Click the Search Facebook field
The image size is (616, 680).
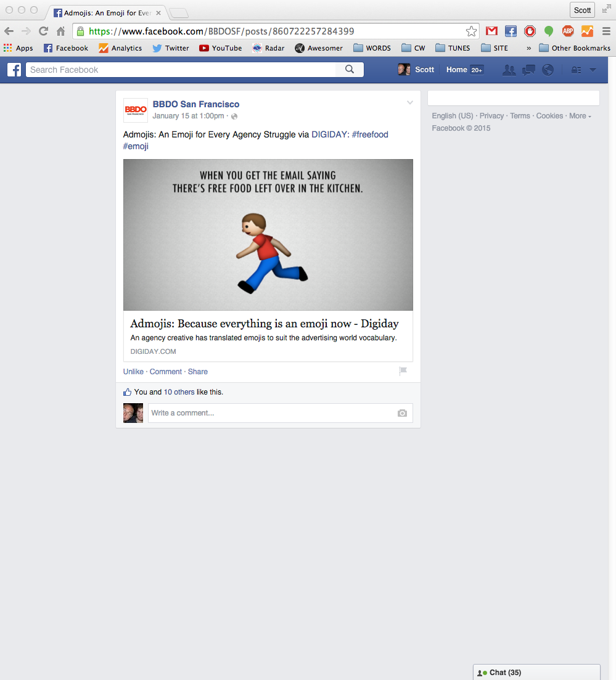click(181, 70)
